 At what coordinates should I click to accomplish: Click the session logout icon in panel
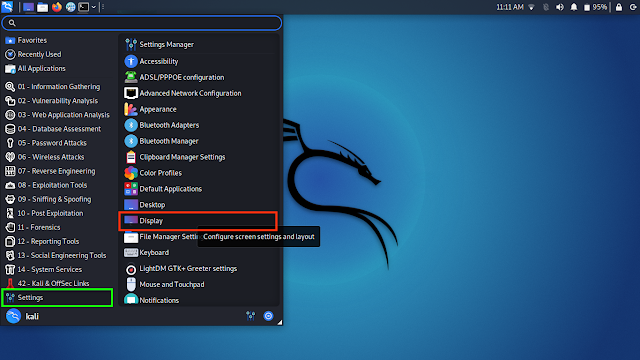(x=633, y=7)
